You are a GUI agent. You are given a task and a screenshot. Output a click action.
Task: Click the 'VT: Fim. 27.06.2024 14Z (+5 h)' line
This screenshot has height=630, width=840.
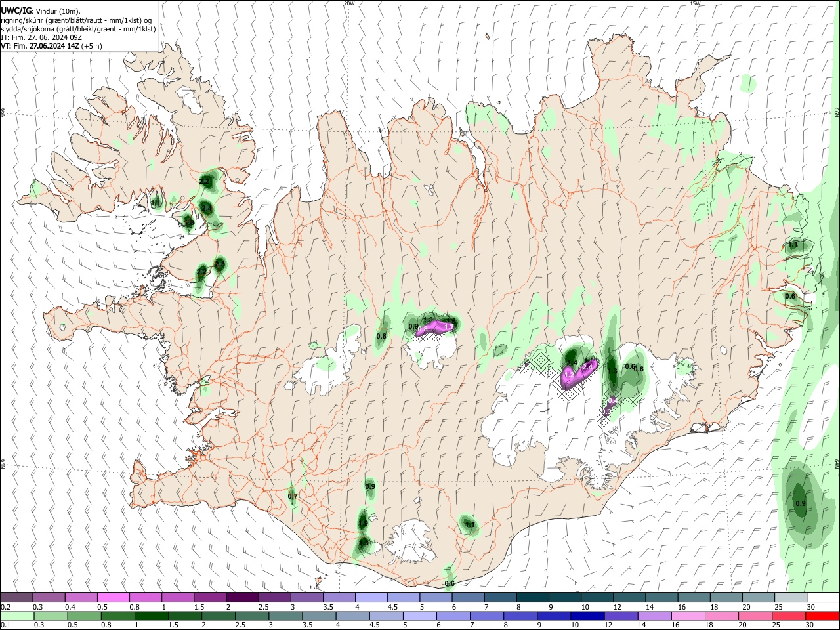point(51,46)
